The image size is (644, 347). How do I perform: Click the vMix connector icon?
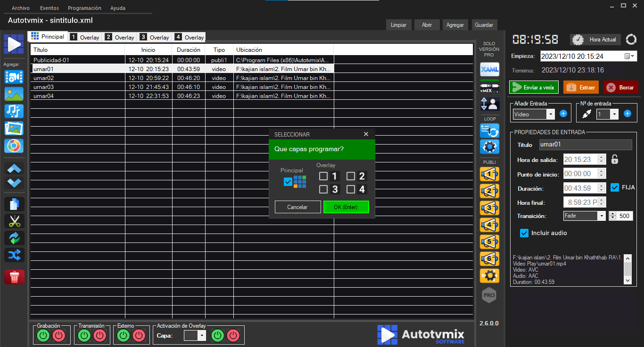[489, 87]
